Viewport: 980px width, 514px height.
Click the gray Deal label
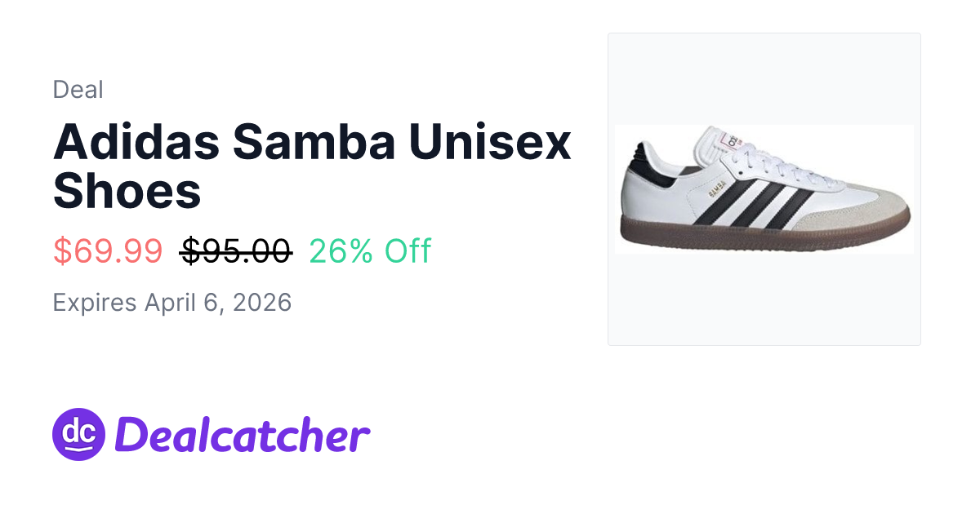78,90
